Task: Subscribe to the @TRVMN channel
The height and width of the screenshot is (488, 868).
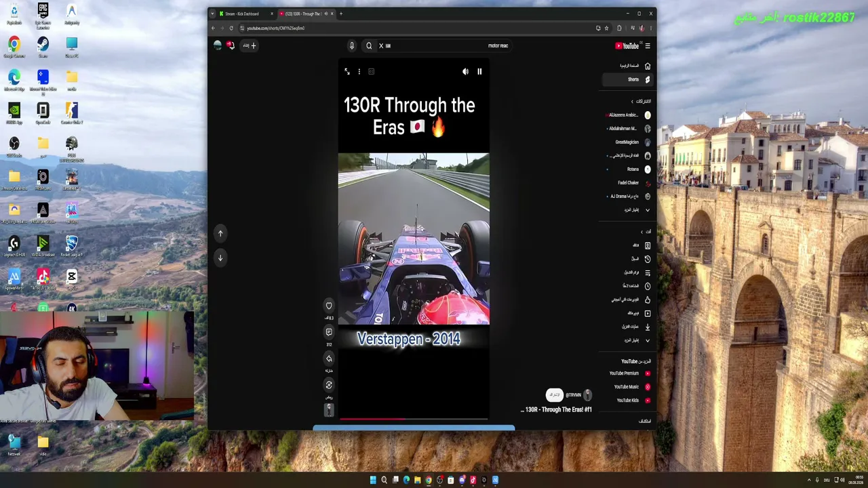Action: point(555,394)
